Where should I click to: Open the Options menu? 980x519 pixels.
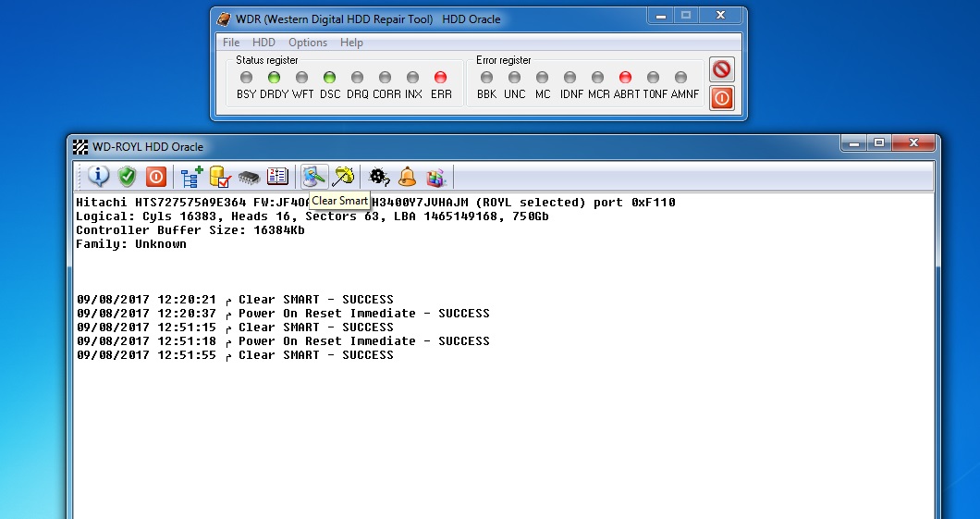pos(308,43)
